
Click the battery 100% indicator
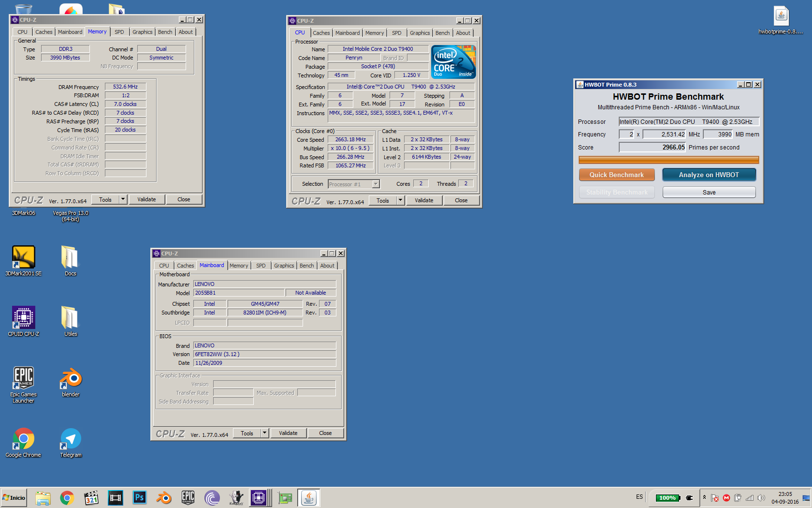668,498
